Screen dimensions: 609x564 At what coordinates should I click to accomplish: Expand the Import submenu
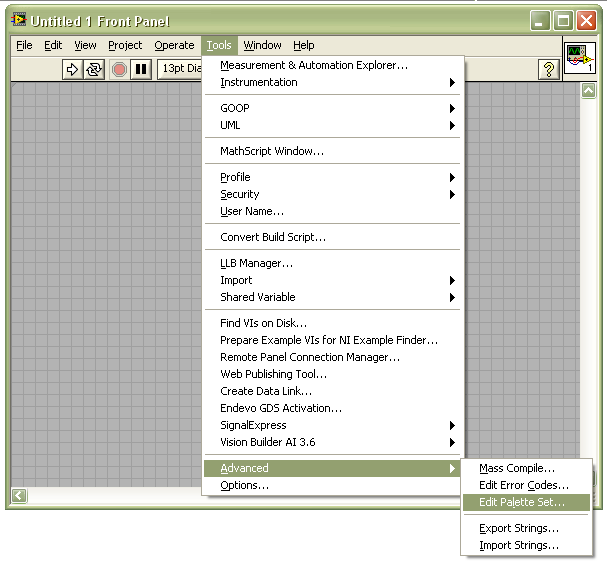pos(332,280)
